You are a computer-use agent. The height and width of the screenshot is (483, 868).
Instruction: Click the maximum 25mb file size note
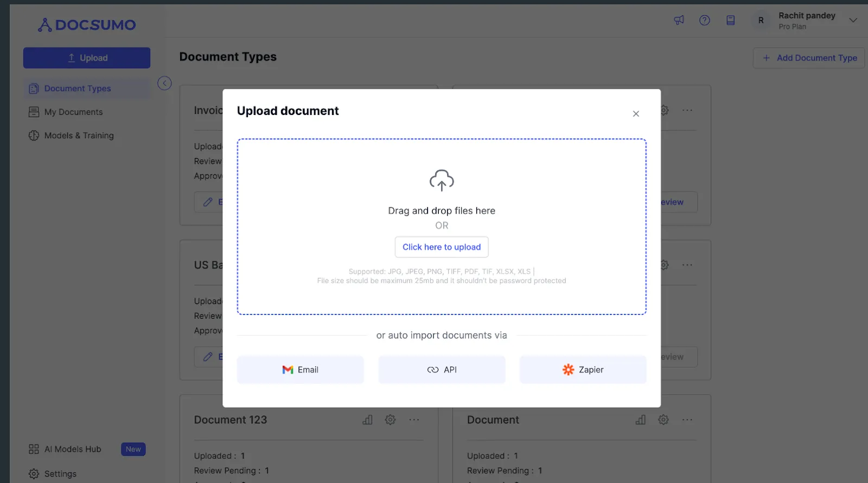pos(442,281)
